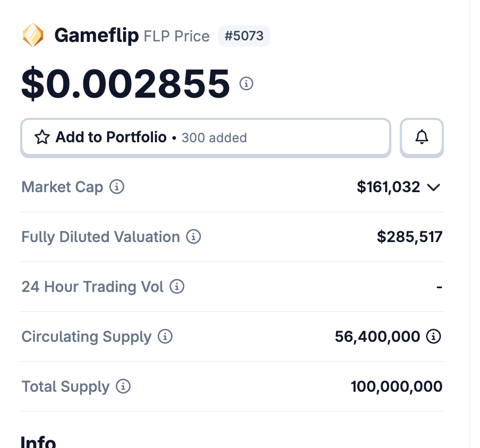Viewport: 480px width, 448px height.
Task: Click the Info section heading
Action: point(38,442)
